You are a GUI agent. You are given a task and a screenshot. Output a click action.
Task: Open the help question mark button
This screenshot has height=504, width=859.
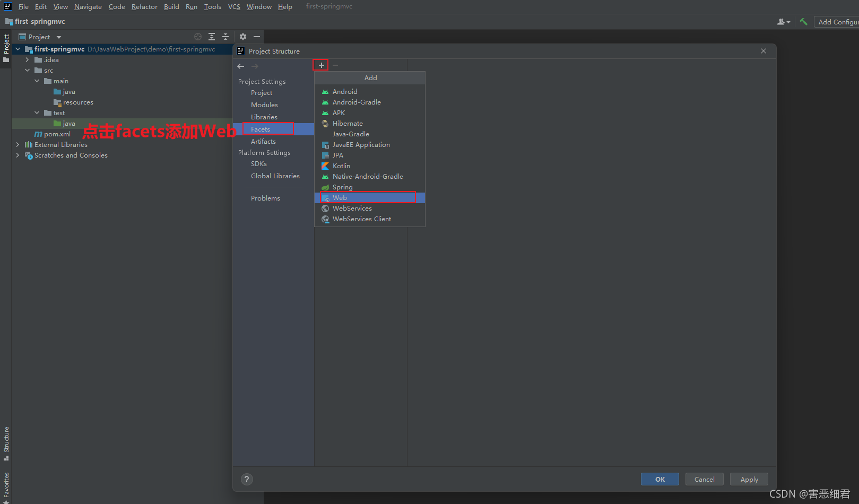pyautogui.click(x=247, y=479)
